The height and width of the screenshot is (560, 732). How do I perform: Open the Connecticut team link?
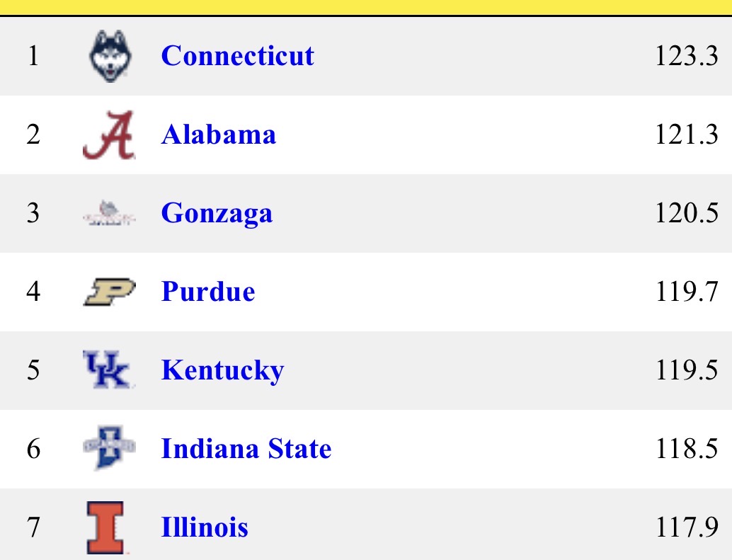pyautogui.click(x=237, y=56)
